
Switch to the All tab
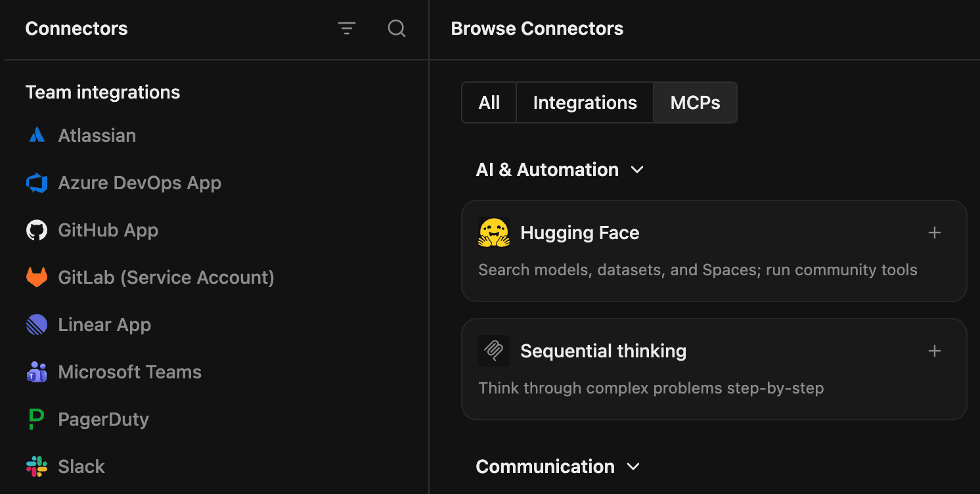tap(489, 102)
